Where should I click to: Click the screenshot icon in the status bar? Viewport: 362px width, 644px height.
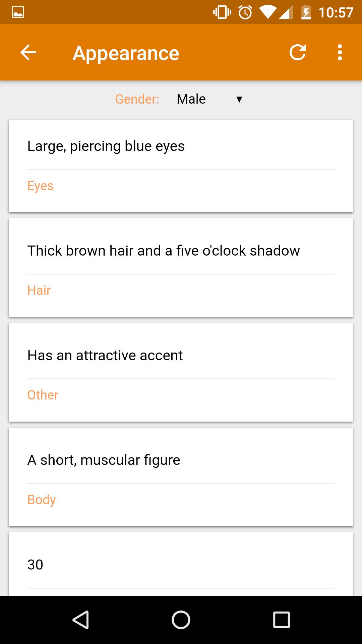point(18,12)
